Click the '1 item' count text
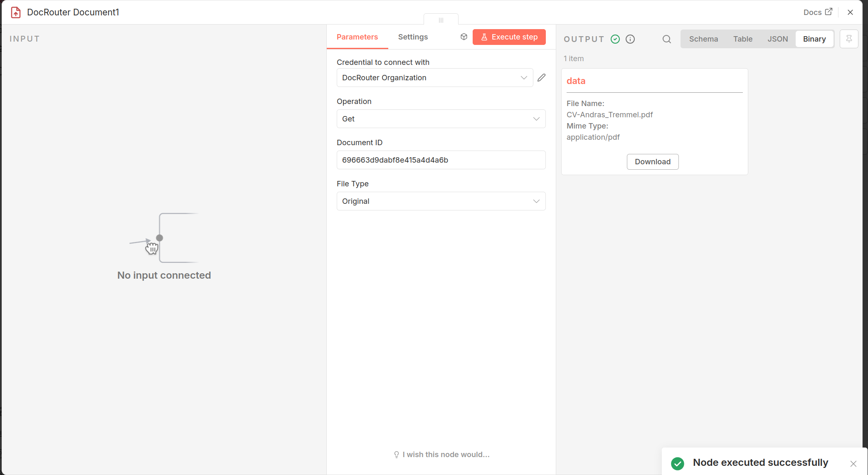The height and width of the screenshot is (475, 868). [573, 59]
